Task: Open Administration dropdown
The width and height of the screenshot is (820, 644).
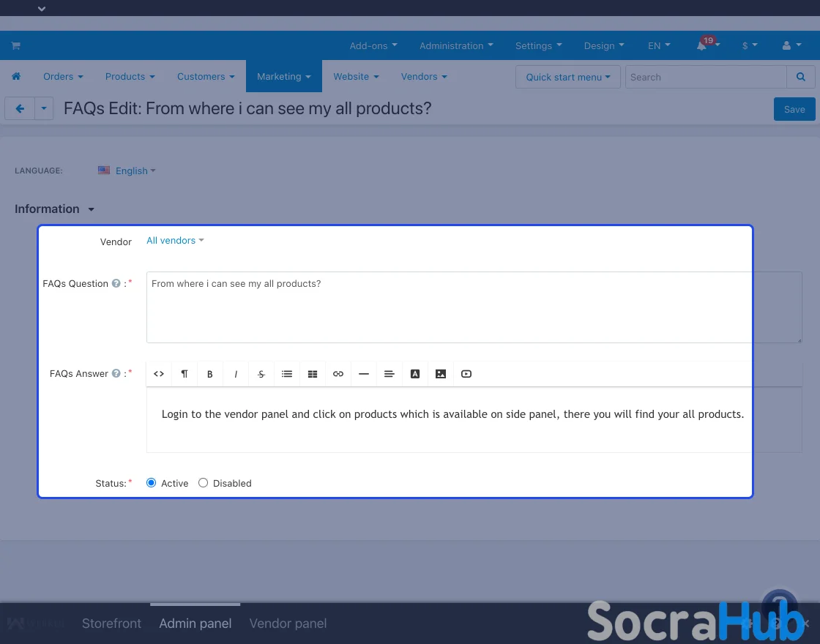Action: [457, 45]
